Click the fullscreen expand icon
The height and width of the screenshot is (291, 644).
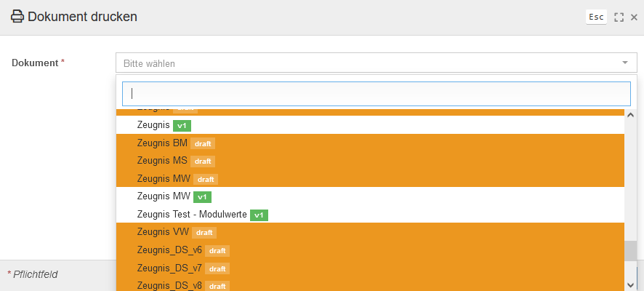[x=619, y=17]
